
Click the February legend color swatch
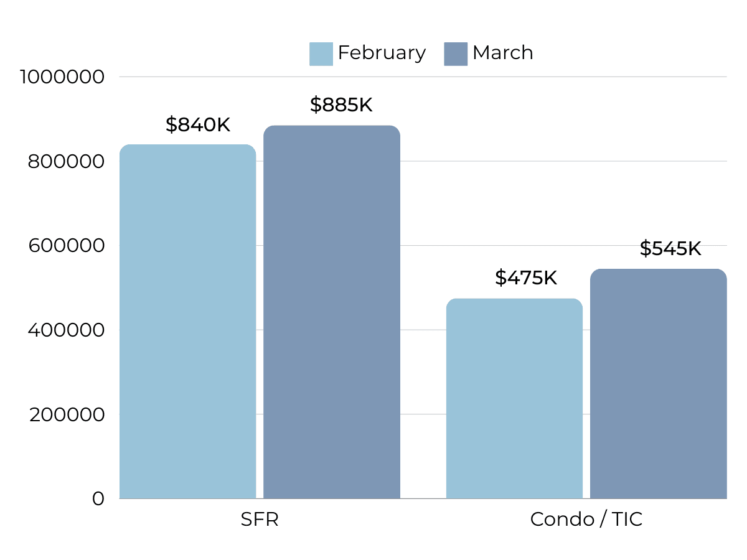321,54
